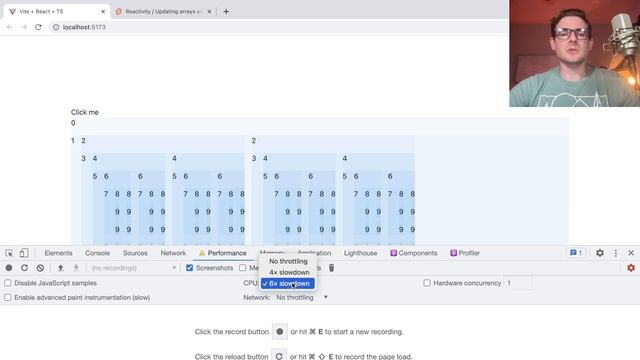Open the React Components tab
Screen dimensions: 640x360
414,253
